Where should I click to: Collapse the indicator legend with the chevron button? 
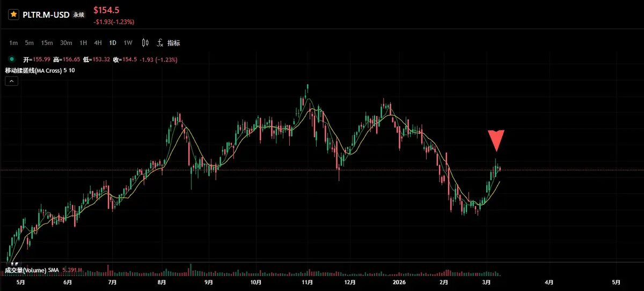pos(11,81)
